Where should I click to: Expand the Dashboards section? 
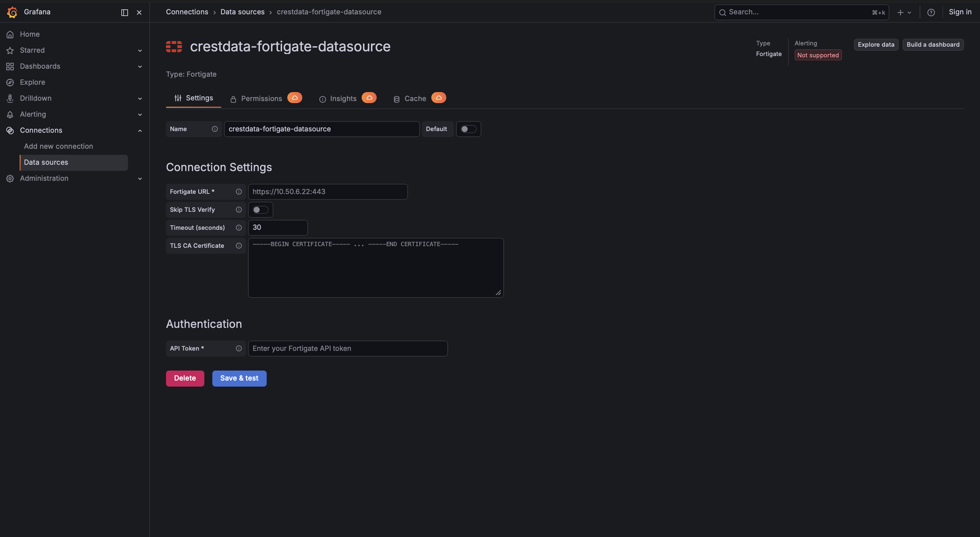[x=140, y=67]
